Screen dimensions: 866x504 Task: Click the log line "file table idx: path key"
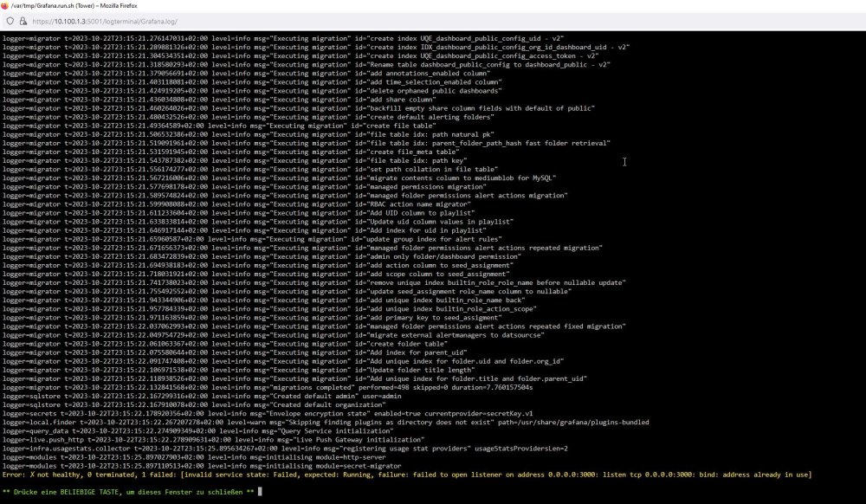tap(235, 161)
